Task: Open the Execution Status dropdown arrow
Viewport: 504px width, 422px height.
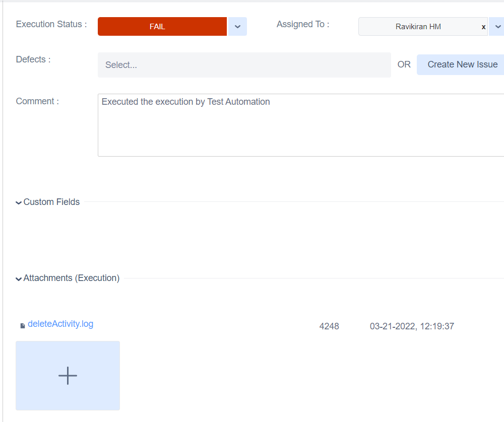Action: coord(237,26)
